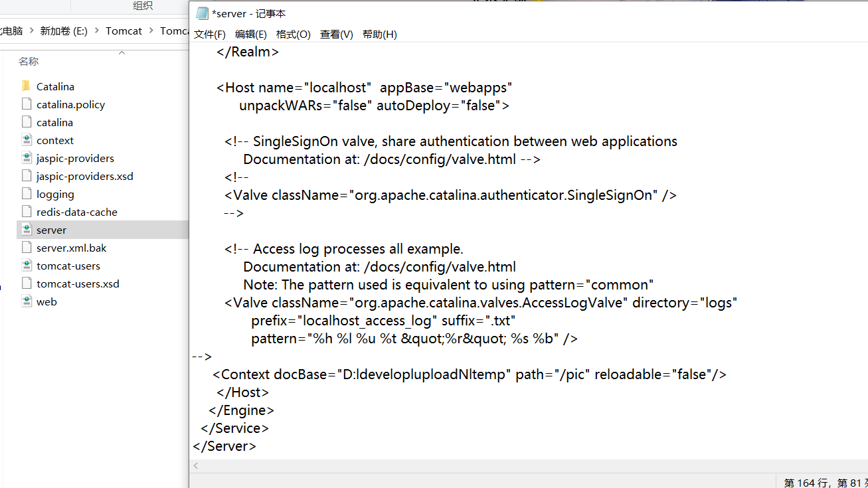The width and height of the screenshot is (868, 488).
Task: Click the server.xml.bak file icon
Action: point(27,248)
